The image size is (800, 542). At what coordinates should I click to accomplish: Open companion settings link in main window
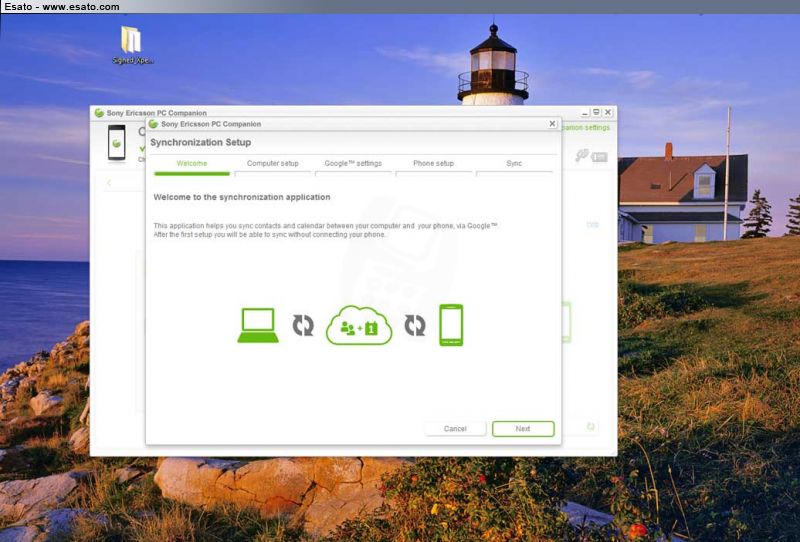click(586, 128)
